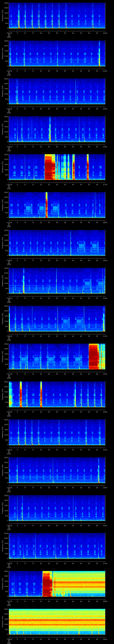Screen dimensions: 114x644
Task: Click the red spike in the 7:27:00 spectrogram
Action: tap(47, 205)
